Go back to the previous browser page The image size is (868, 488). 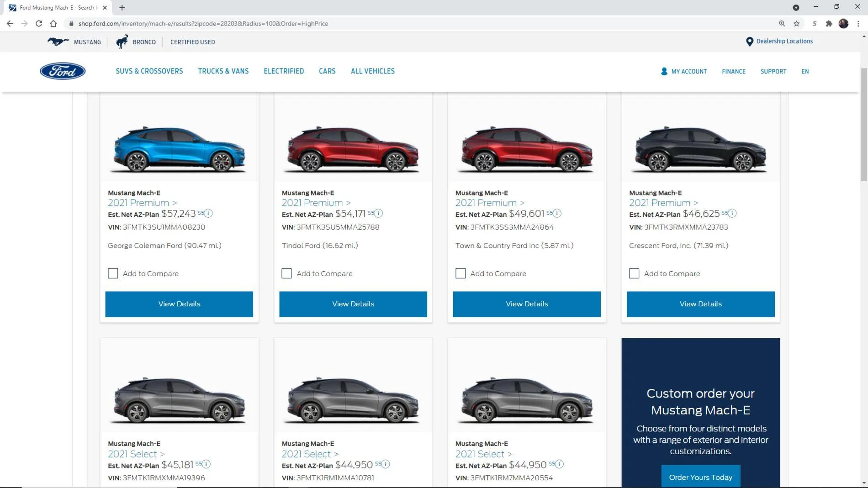point(10,23)
